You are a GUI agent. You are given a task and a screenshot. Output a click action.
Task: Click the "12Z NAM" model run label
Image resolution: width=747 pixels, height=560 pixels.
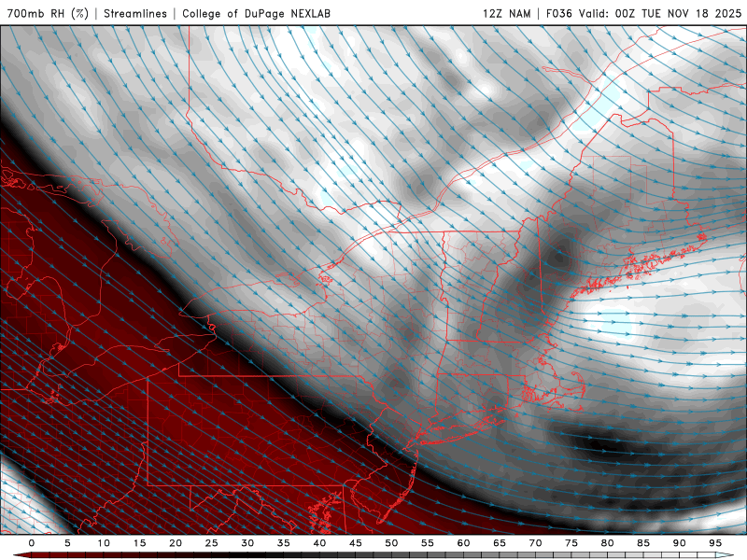point(506,13)
